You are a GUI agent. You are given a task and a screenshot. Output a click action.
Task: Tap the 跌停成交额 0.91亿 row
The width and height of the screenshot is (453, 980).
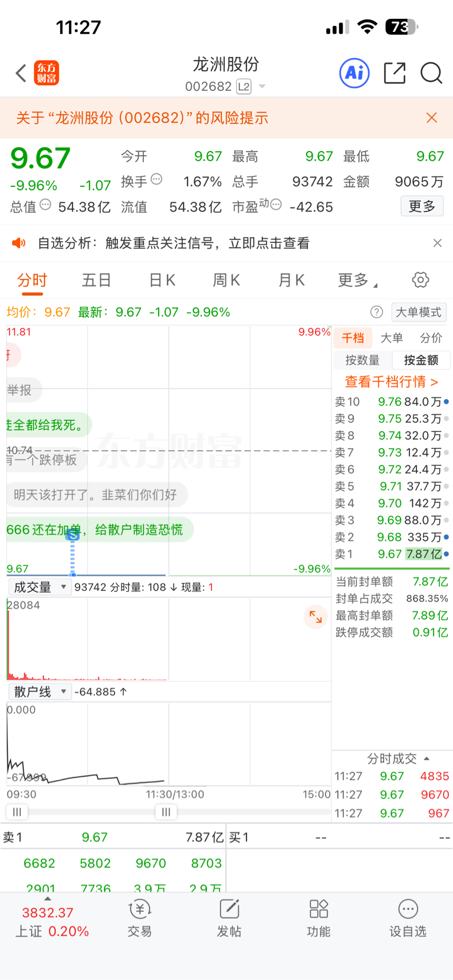392,632
